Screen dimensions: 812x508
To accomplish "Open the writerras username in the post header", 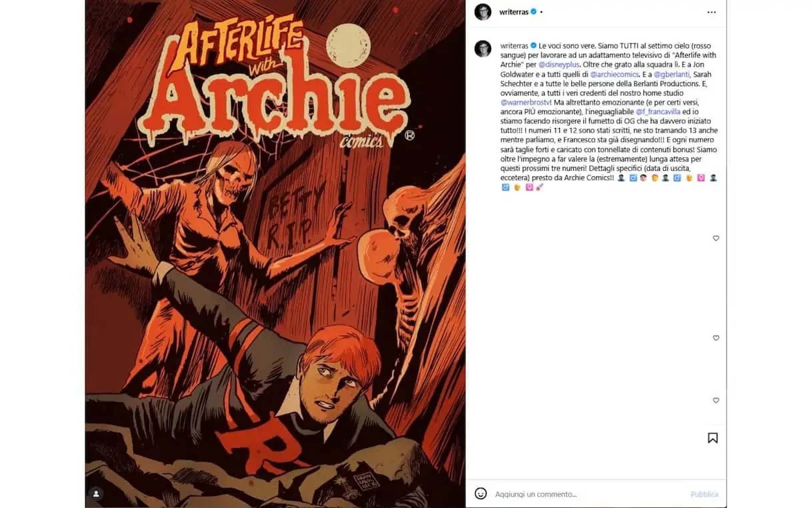I will pos(514,12).
